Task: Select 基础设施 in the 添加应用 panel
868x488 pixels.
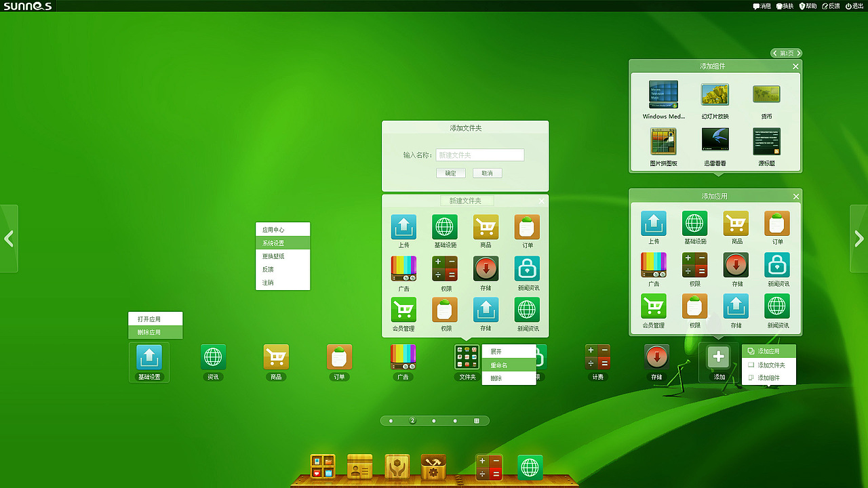Action: tap(695, 224)
